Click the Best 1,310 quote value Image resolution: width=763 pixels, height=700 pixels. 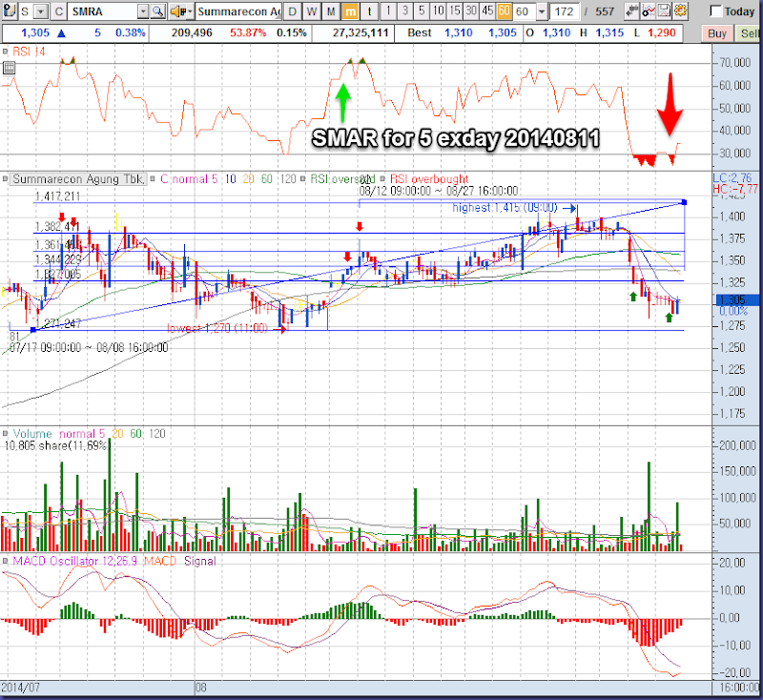pos(459,33)
